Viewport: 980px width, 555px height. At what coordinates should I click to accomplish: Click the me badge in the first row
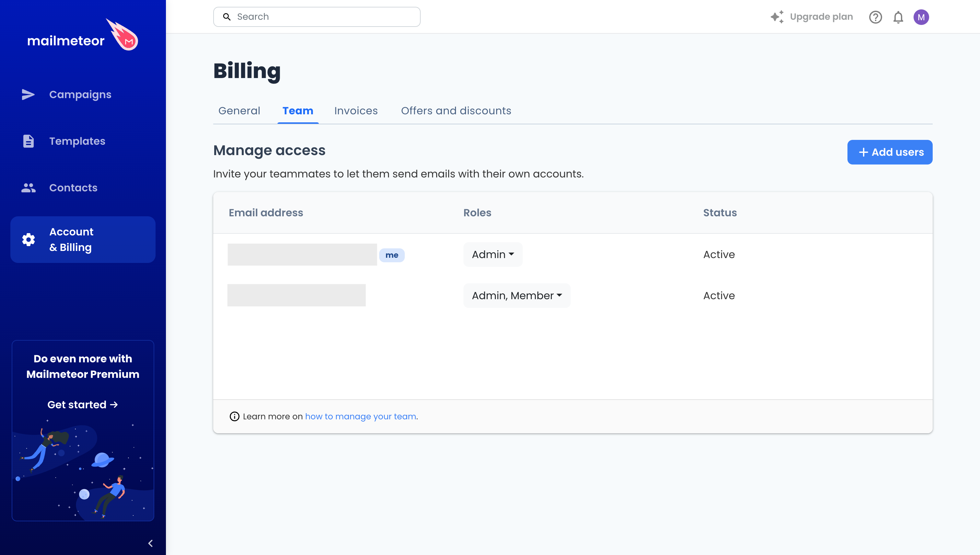pyautogui.click(x=392, y=255)
